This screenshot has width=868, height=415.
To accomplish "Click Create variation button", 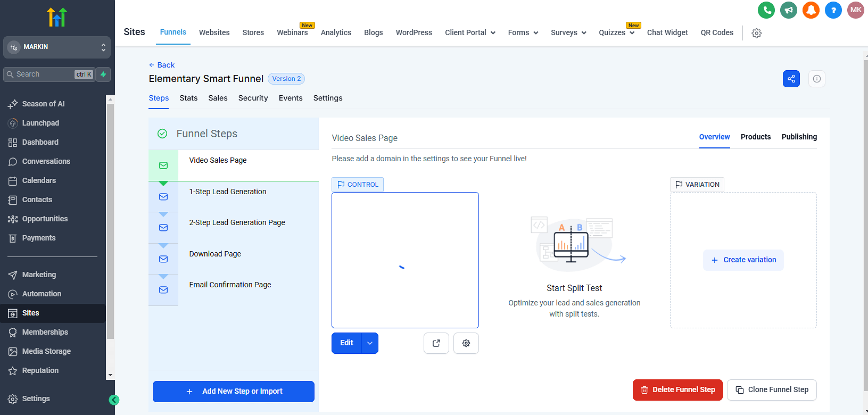I will 743,260.
